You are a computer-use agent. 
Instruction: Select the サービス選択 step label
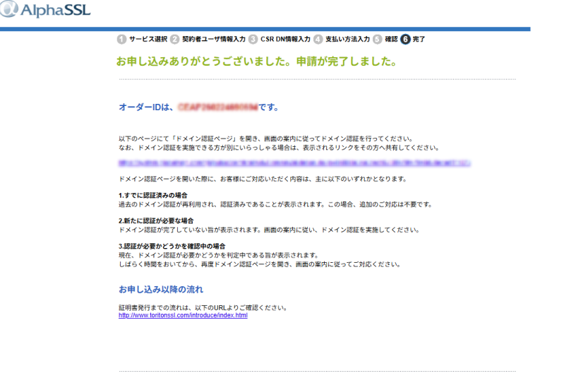click(x=148, y=40)
